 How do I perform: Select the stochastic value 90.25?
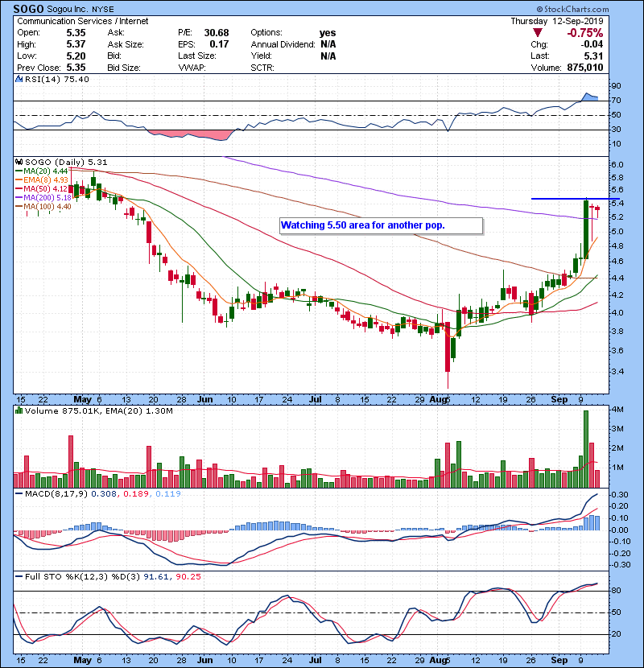coord(188,577)
